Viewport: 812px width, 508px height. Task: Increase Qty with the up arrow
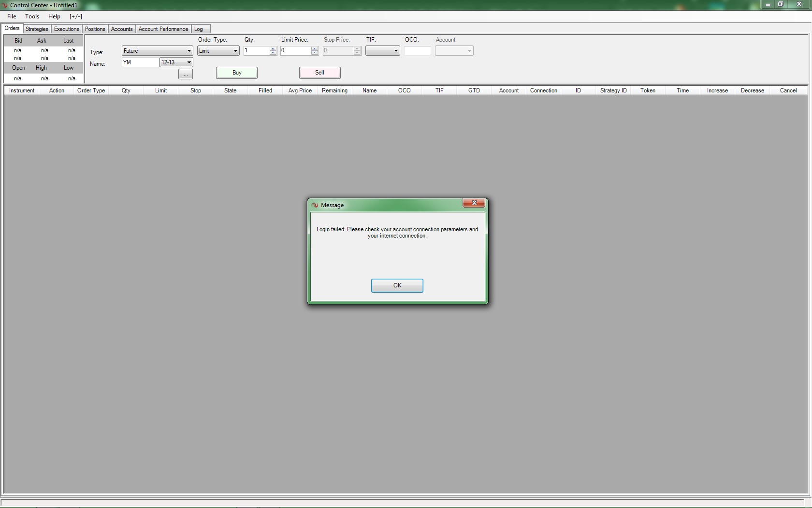tap(273, 48)
